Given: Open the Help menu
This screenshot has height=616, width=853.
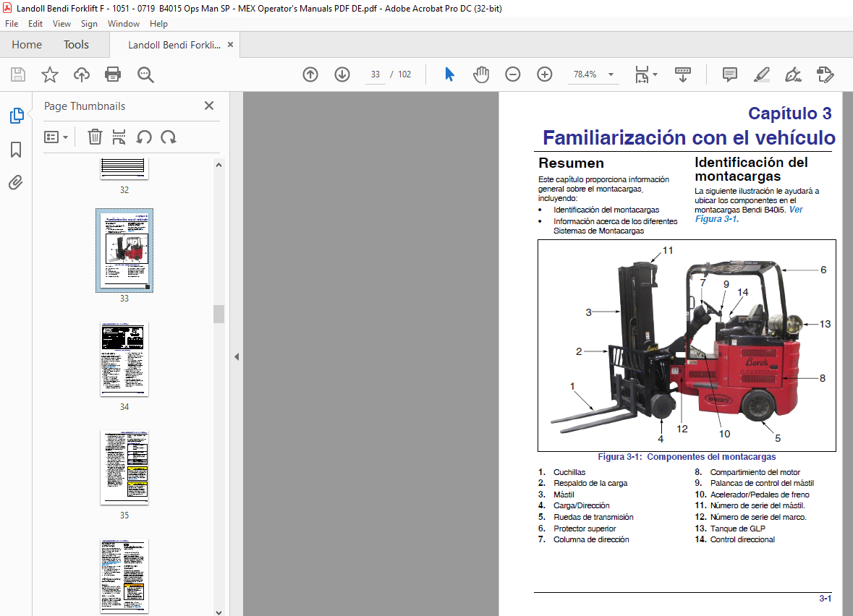Looking at the screenshot, I should [x=159, y=24].
